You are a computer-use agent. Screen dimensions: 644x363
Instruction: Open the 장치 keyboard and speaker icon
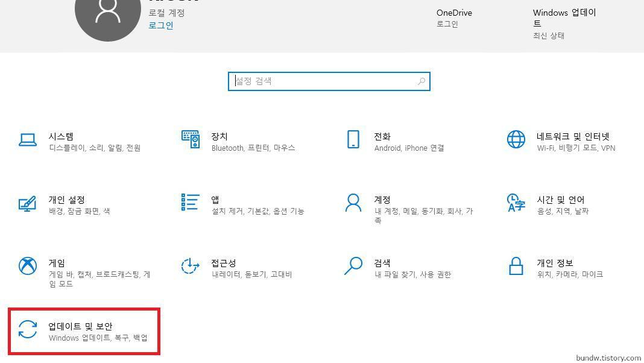pyautogui.click(x=191, y=140)
